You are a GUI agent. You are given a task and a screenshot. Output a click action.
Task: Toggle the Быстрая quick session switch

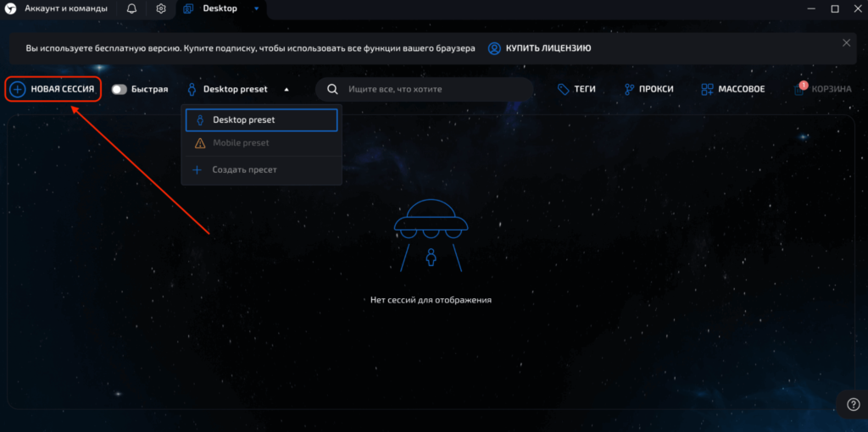(120, 89)
